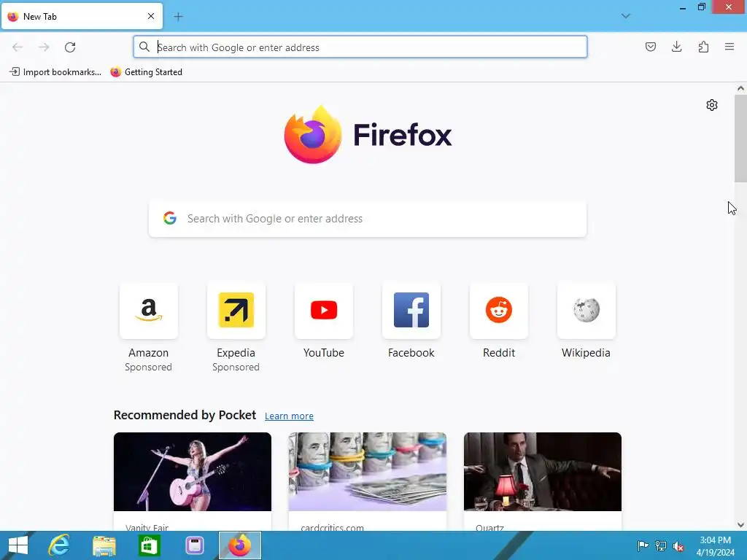Screen dimensions: 747x560
Task: Open the cardcritics.com story thumbnail
Action: (x=368, y=472)
